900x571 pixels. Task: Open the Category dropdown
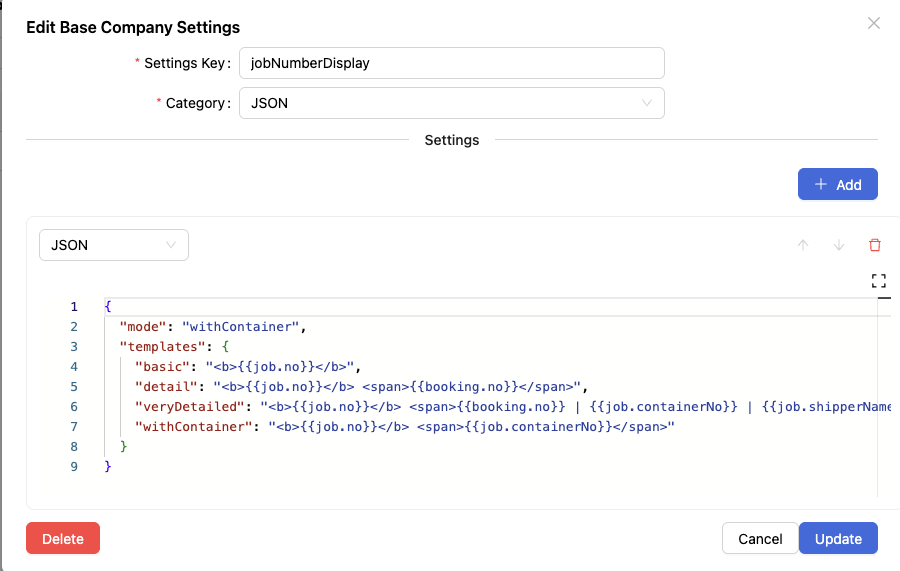point(452,103)
